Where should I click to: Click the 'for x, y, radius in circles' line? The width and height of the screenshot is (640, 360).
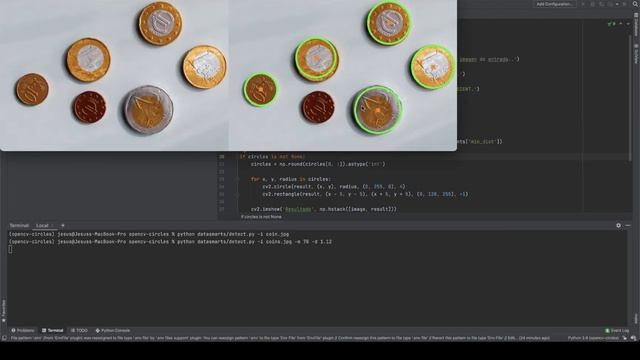(291, 179)
